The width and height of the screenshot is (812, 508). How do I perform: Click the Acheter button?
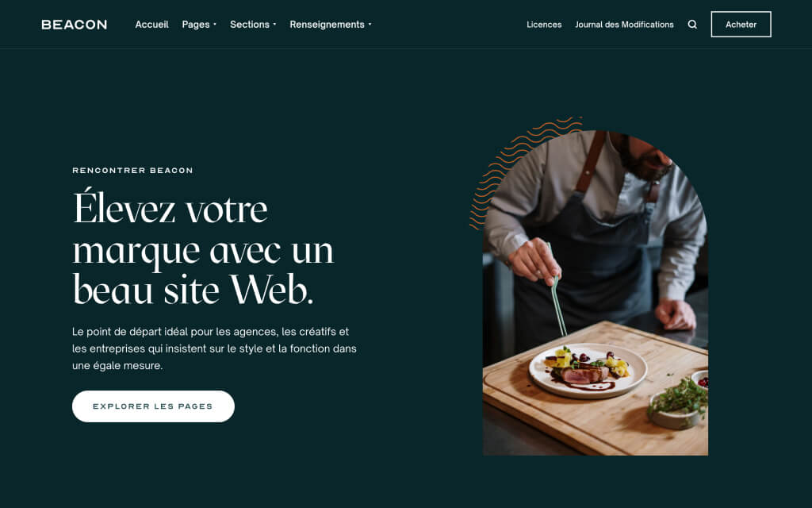[741, 25]
